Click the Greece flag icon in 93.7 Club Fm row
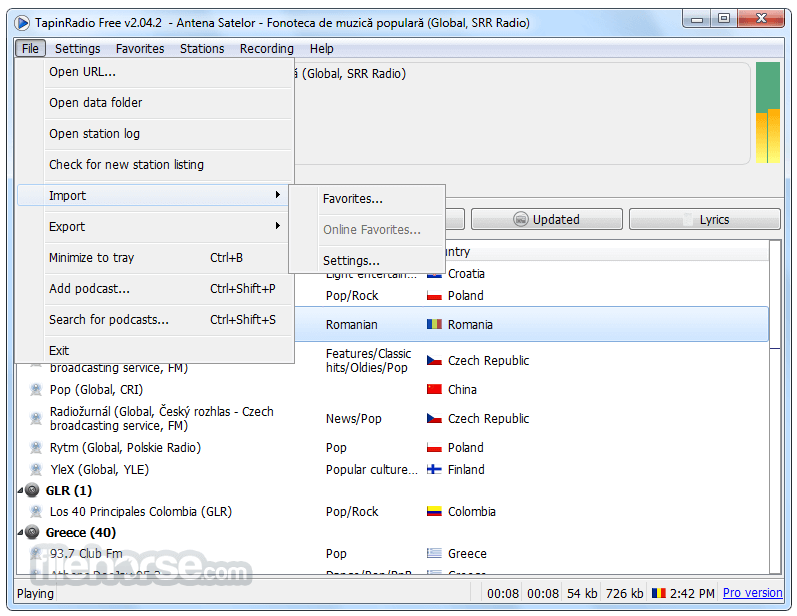The height and width of the screenshot is (616, 797). click(434, 553)
